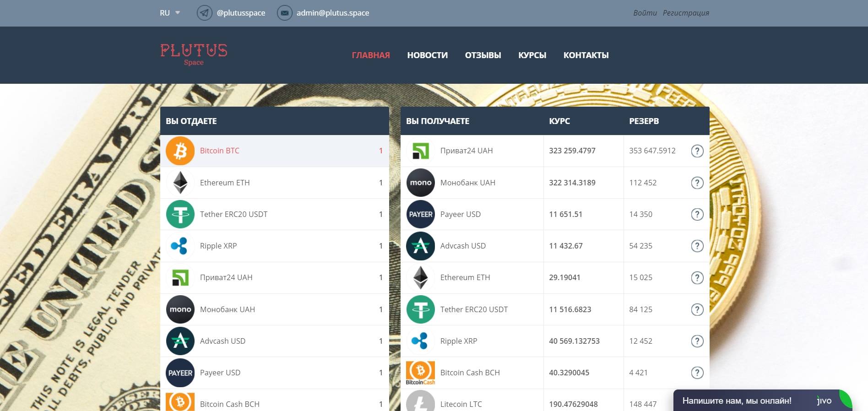Click help icon for Payeer reserve 14 350
Viewport: 868px width, 411px height.
[697, 214]
